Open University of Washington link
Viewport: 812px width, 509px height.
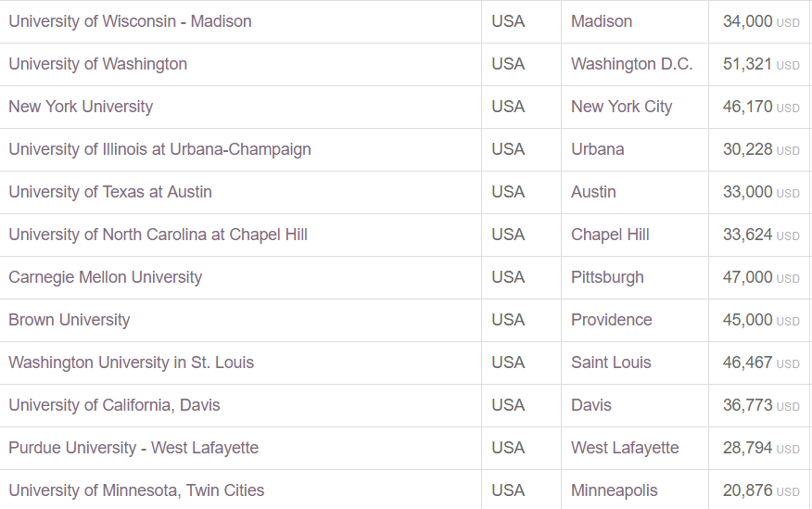[98, 64]
